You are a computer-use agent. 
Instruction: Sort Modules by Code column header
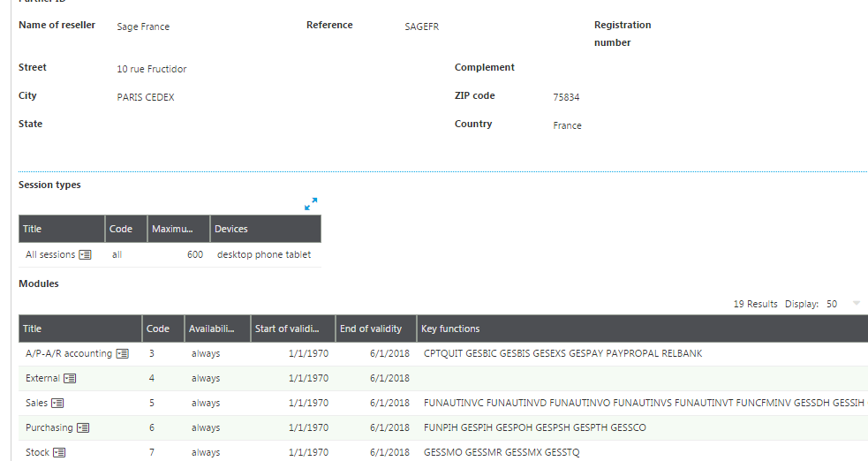tap(163, 329)
